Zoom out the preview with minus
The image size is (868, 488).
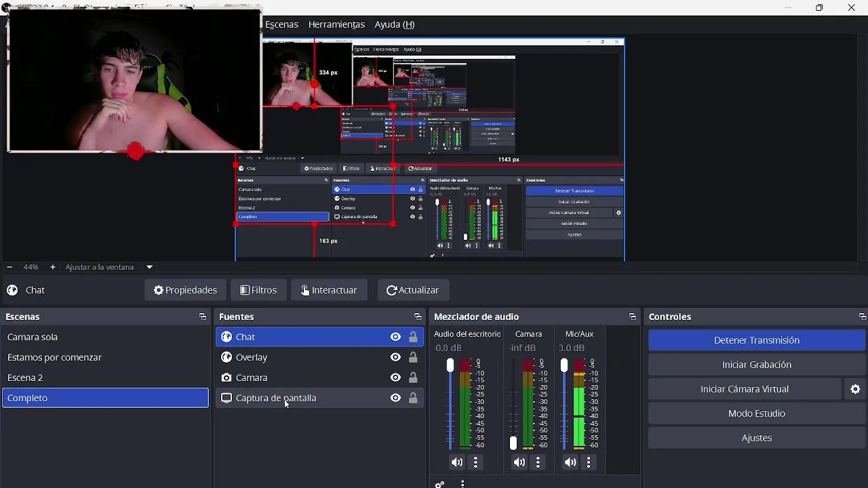9,267
